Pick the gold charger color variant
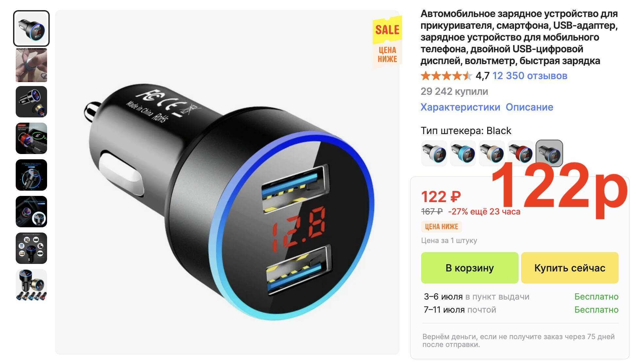 pos(492,153)
